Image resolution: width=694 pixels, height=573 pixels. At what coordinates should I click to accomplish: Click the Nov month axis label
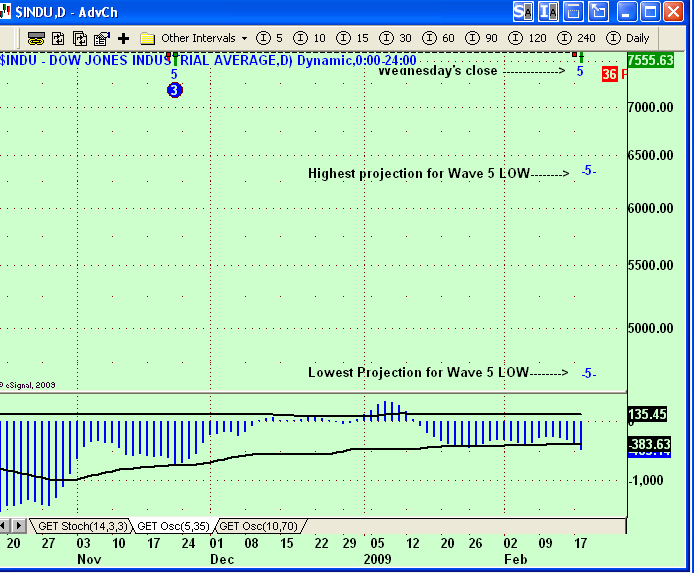(89, 559)
